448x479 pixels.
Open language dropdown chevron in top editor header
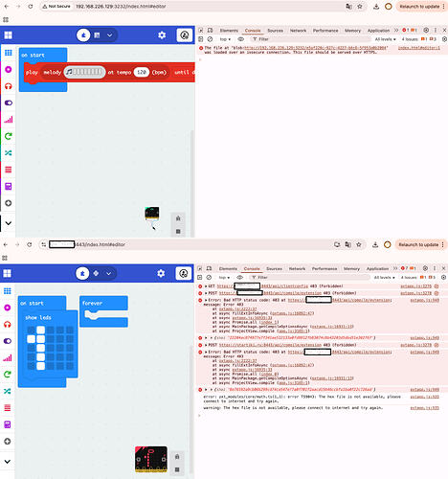(x=109, y=35)
